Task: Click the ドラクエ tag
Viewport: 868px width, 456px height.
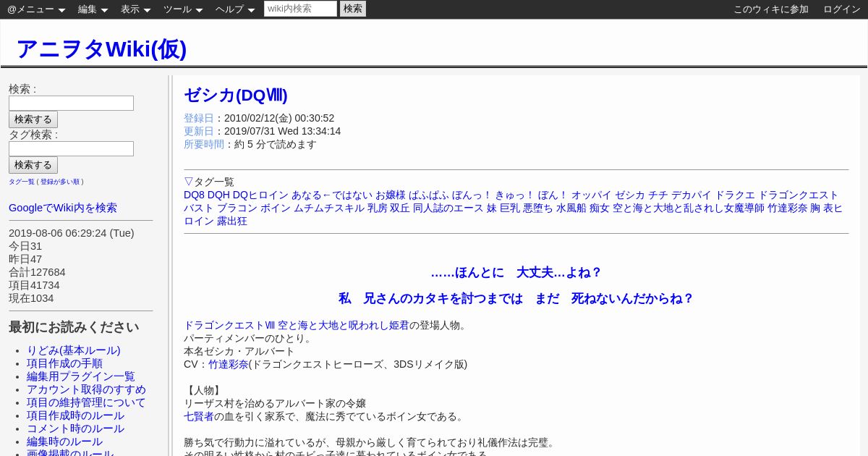Action: pos(735,195)
